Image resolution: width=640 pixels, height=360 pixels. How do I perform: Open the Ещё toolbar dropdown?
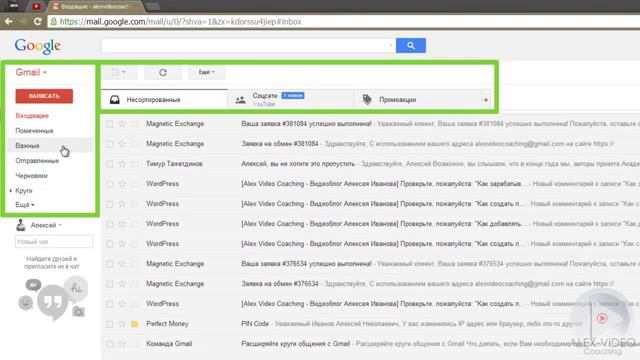tap(207, 72)
